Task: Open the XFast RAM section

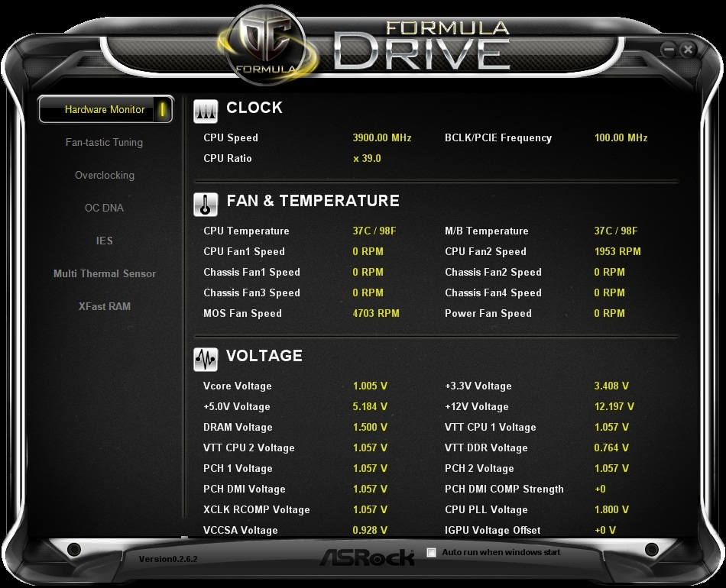Action: click(x=105, y=307)
